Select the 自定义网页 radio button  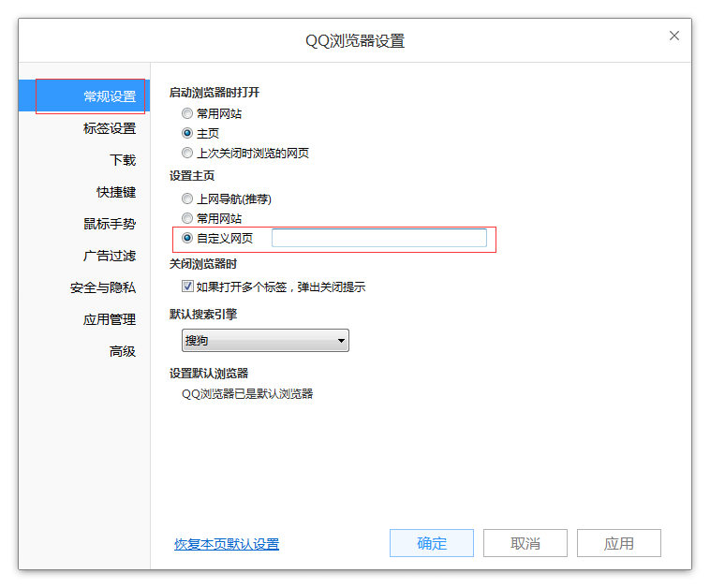point(187,238)
